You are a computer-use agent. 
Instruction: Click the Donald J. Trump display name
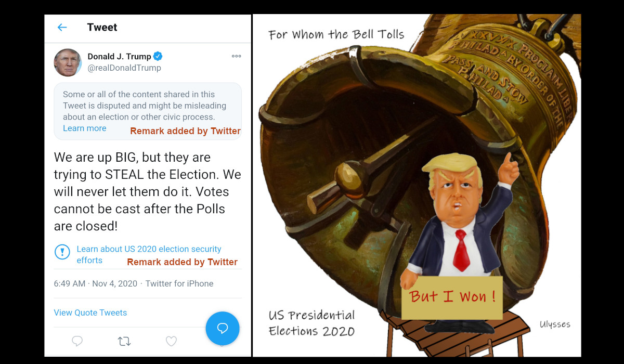[x=119, y=56]
